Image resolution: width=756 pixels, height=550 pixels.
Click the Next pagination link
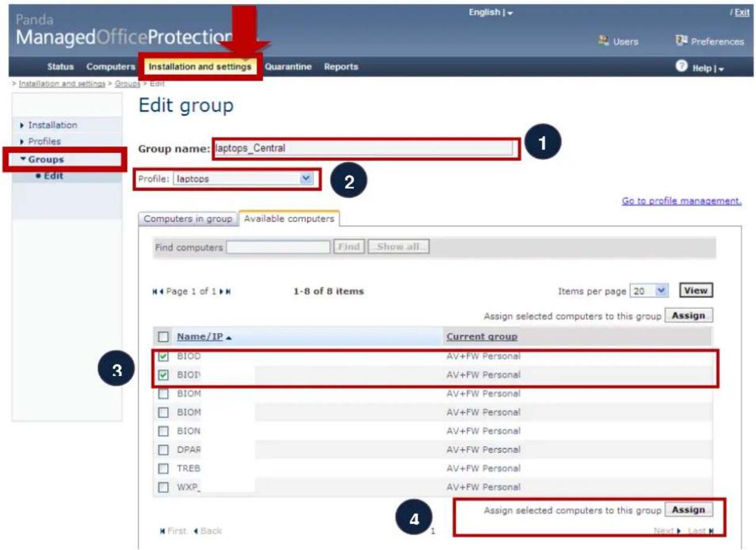pyautogui.click(x=667, y=531)
